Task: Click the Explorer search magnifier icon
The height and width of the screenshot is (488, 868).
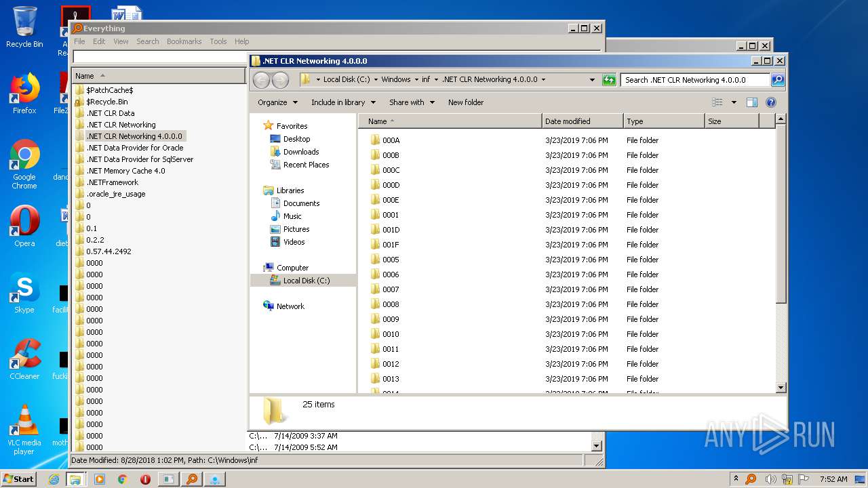Action: coord(778,80)
